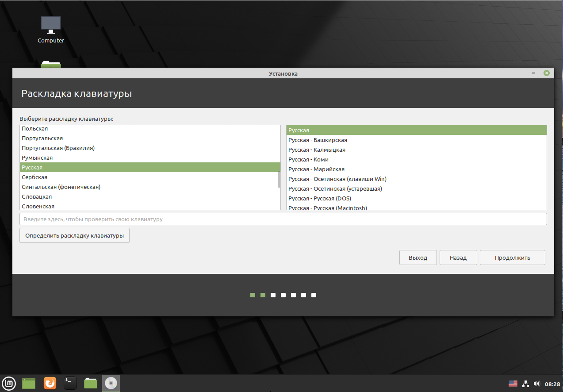Click the show desktop taskbar button
563x392 pixels.
(29, 383)
